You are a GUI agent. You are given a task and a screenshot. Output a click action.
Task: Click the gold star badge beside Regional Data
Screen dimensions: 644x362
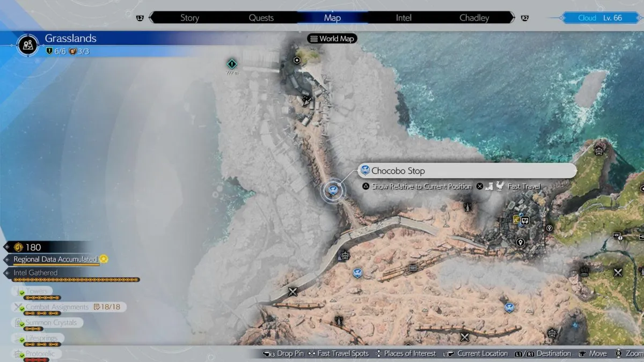[x=104, y=259]
